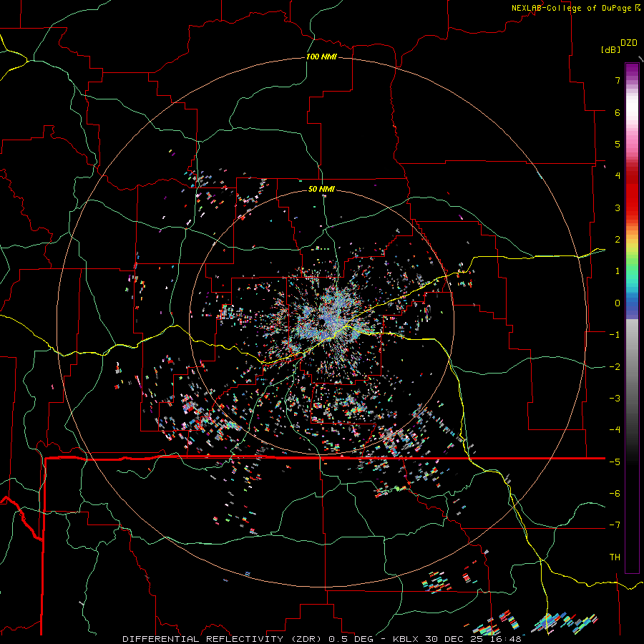Click the TH label on legend
644x644 pixels.
coord(615,557)
